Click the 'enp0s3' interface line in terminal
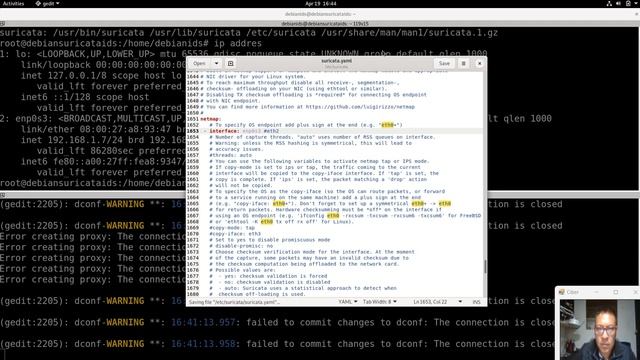This screenshot has height=360, width=640. tap(93, 118)
